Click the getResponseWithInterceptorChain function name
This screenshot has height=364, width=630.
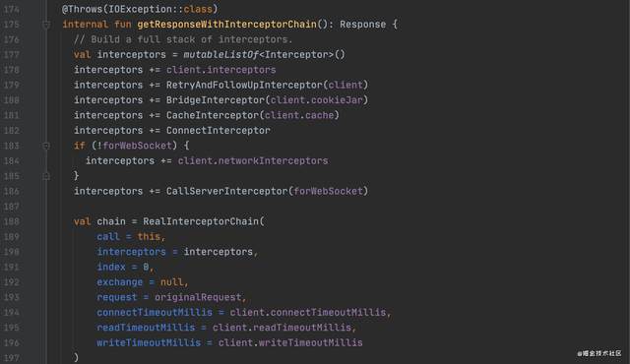[226, 25]
